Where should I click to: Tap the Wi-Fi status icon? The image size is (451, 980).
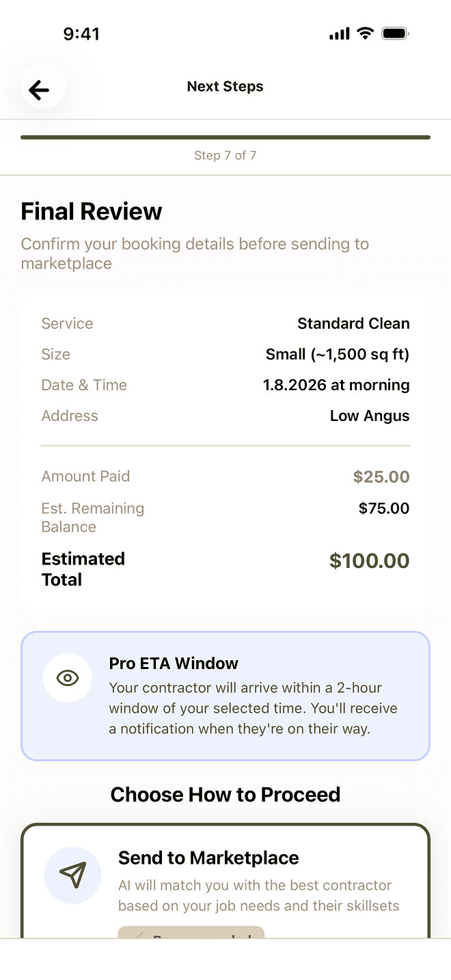[x=366, y=33]
